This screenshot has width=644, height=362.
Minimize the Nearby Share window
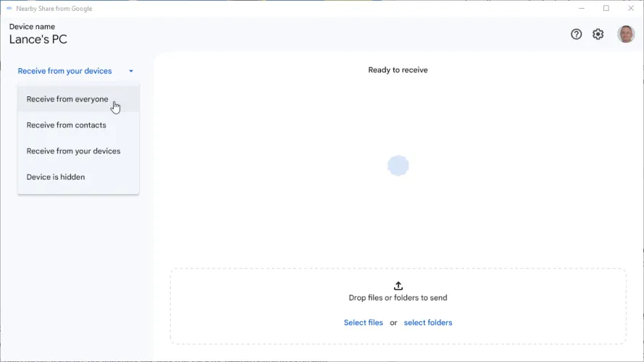[582, 9]
